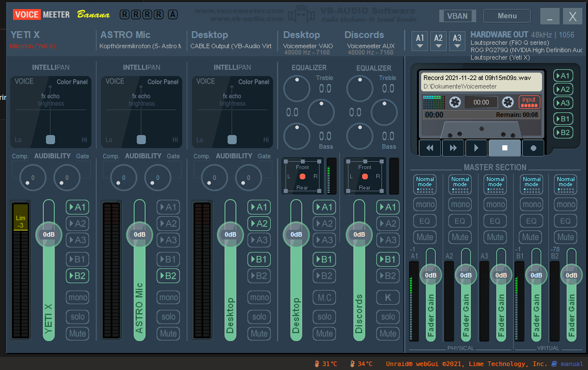Mute the Discords strip

(x=388, y=334)
